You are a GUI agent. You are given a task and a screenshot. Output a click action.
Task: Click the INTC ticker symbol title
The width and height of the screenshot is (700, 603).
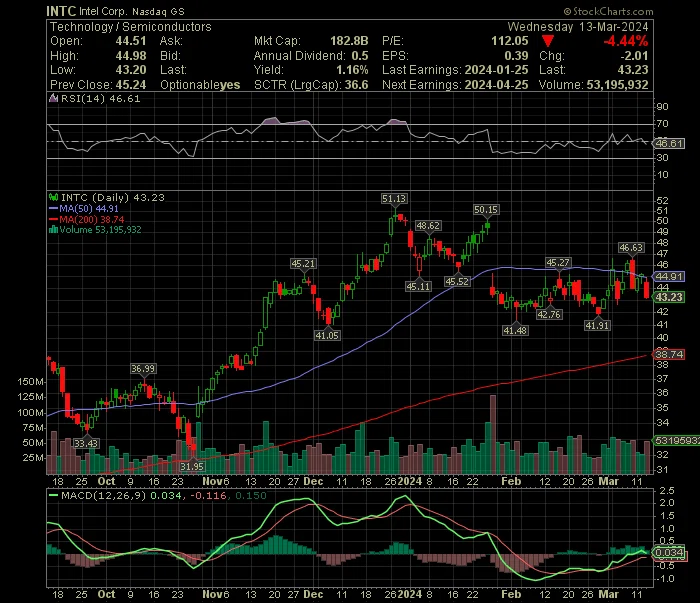(61, 11)
